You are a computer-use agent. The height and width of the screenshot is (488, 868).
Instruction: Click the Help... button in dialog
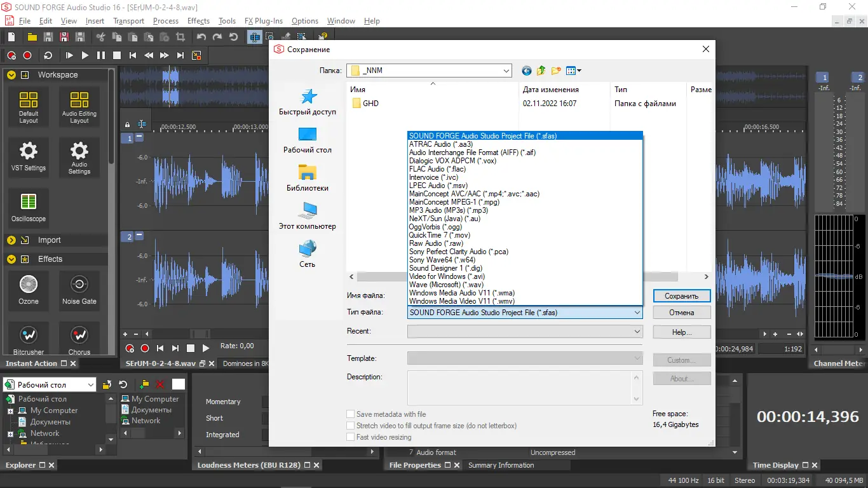682,332
